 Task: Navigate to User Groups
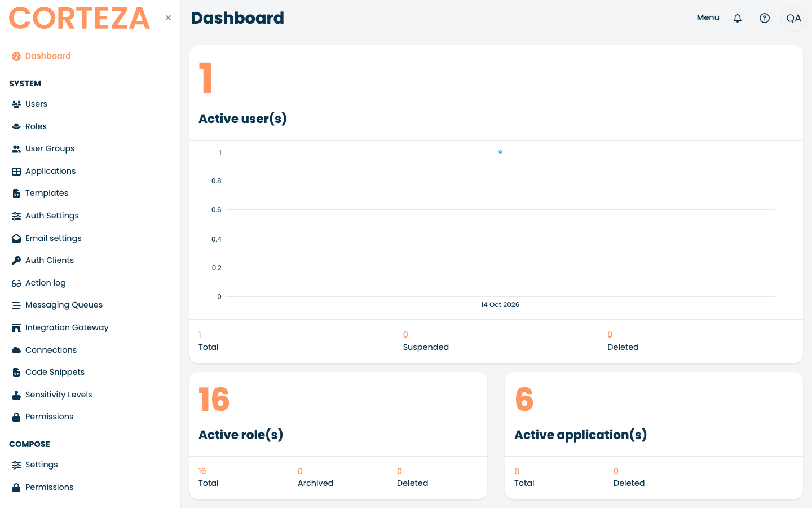pyautogui.click(x=50, y=148)
